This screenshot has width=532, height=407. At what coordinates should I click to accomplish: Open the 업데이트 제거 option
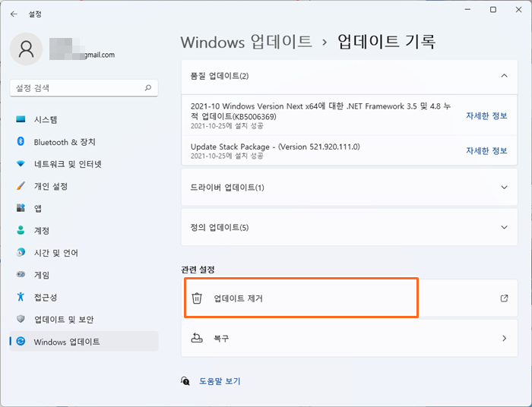click(350, 298)
